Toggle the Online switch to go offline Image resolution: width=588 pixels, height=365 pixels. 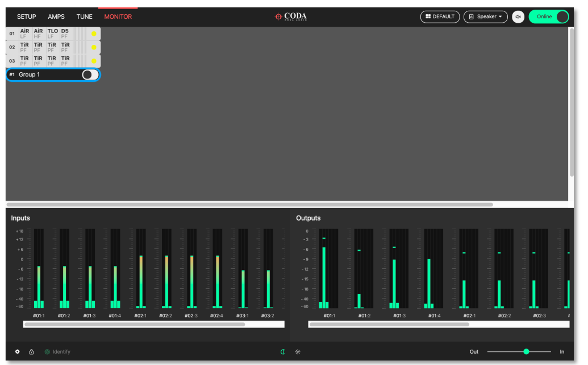[x=548, y=16]
